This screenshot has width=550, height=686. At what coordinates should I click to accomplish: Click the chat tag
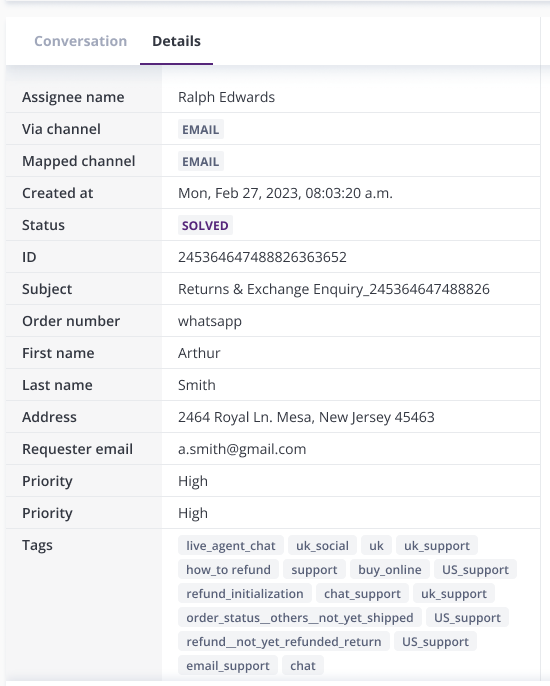point(303,666)
